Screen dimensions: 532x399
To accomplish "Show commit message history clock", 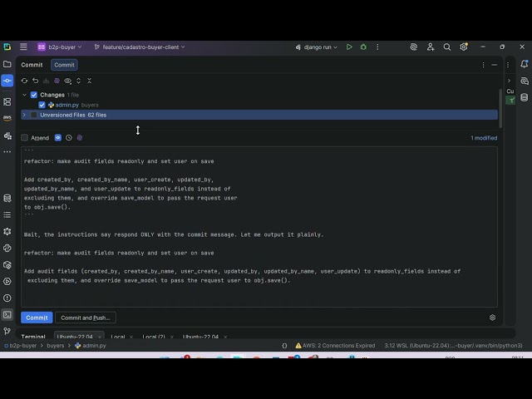I will (x=69, y=138).
